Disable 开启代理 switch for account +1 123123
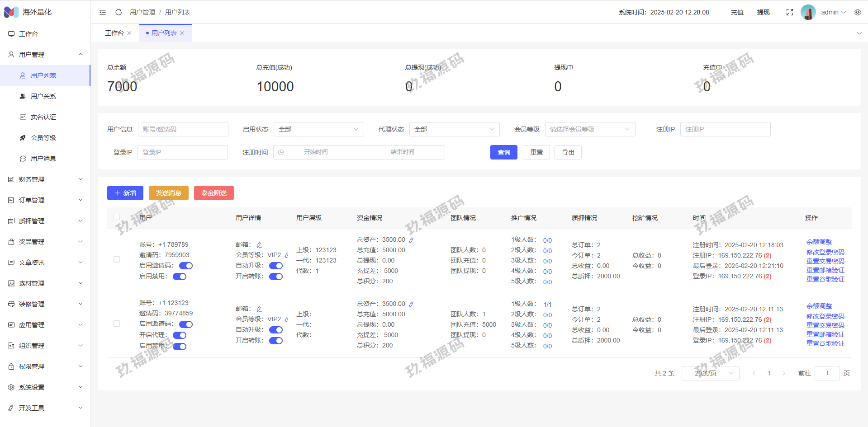The image size is (868, 427). (180, 335)
